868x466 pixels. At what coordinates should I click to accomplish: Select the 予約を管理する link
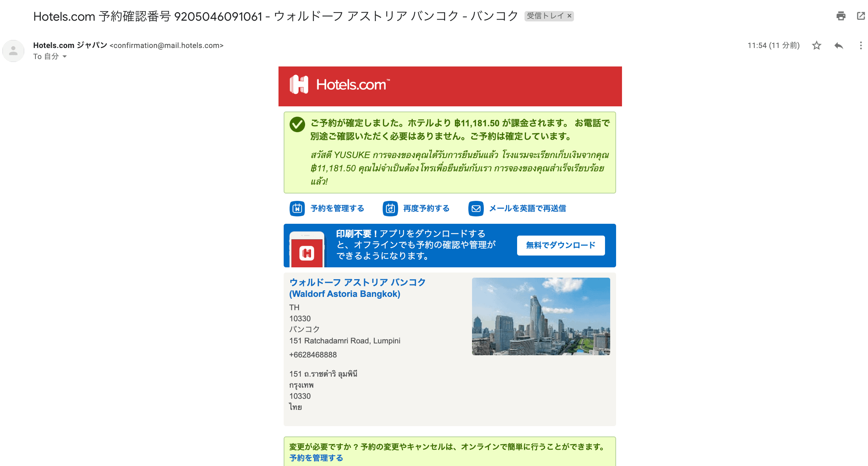pos(336,208)
